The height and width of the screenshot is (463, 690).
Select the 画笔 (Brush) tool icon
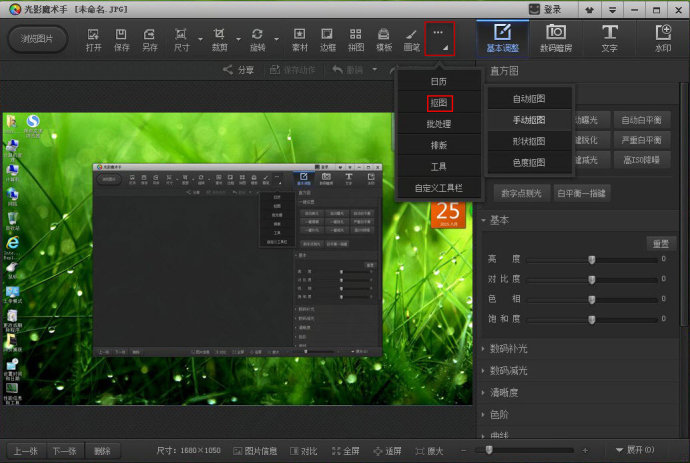point(411,38)
